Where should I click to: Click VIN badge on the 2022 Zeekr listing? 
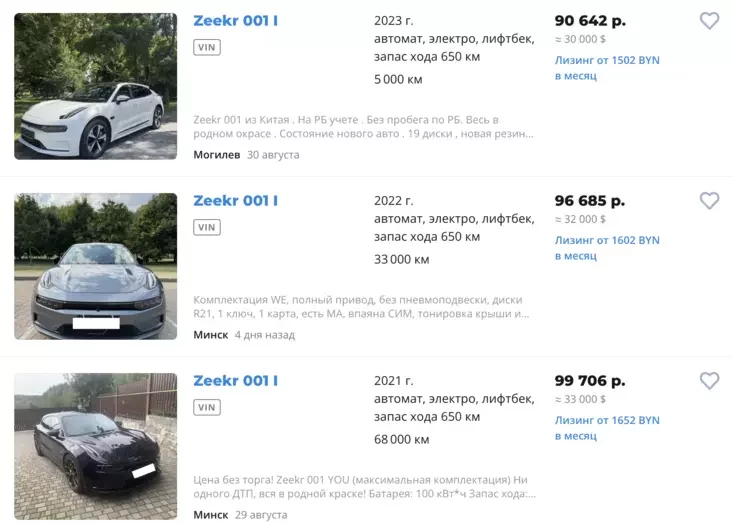coord(207,227)
